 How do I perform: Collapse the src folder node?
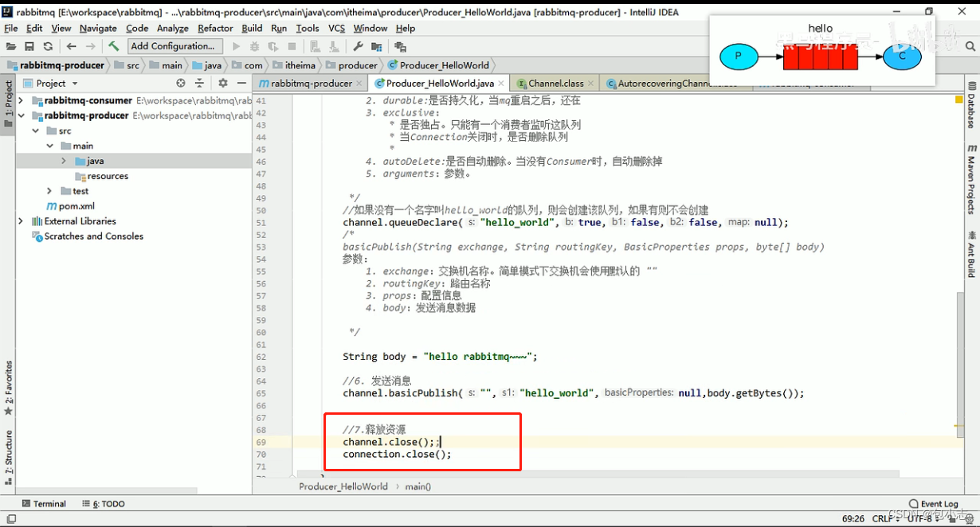[36, 131]
